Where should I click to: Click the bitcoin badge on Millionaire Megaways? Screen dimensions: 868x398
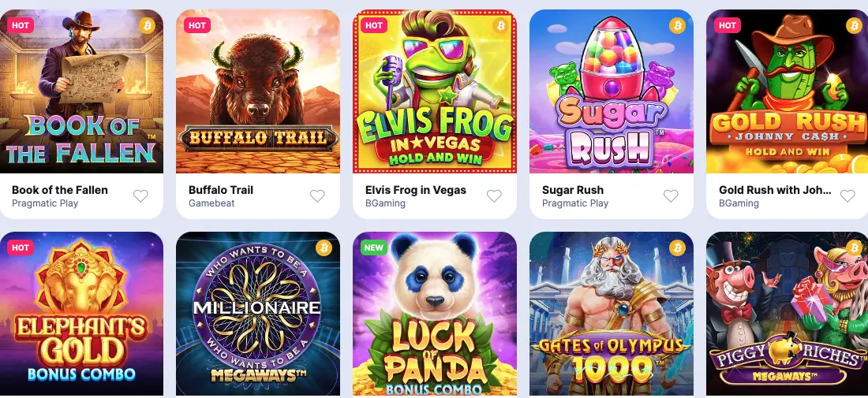(324, 247)
